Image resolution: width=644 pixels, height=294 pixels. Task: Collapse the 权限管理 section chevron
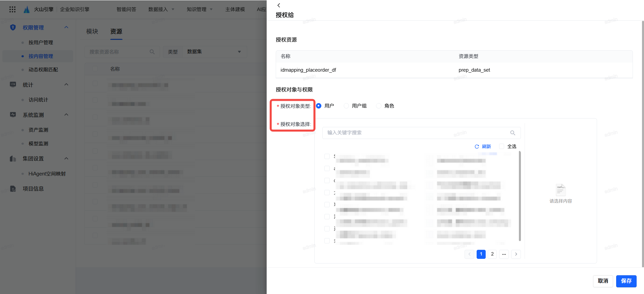point(66,27)
